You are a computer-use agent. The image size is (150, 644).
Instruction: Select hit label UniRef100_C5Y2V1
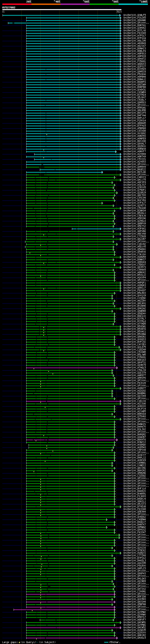[135, 159]
